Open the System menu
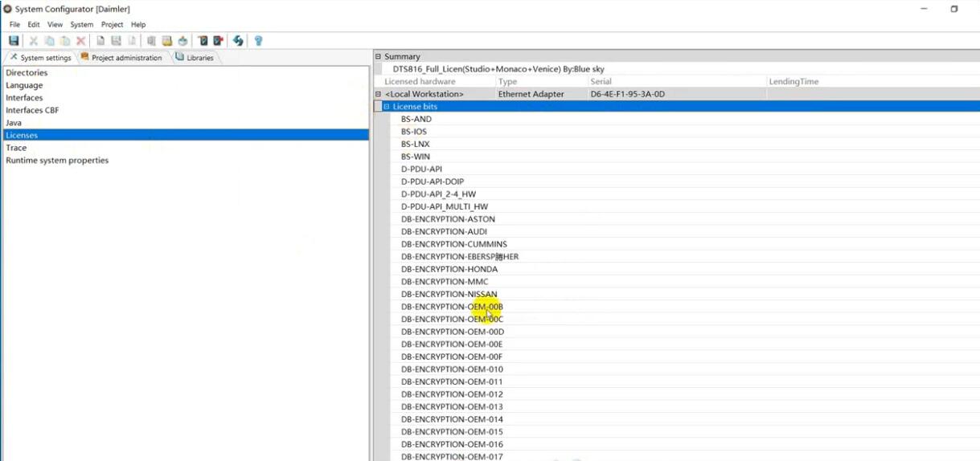The height and width of the screenshot is (461, 980). pyautogui.click(x=82, y=25)
